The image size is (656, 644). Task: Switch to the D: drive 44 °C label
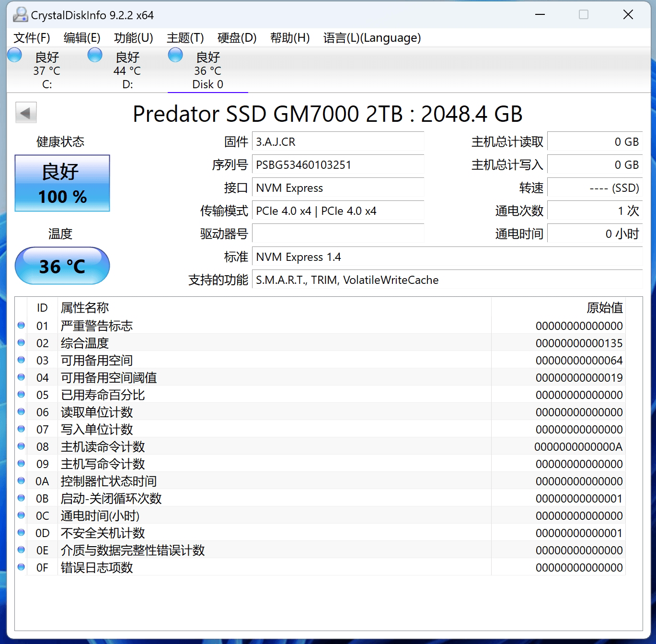(127, 71)
